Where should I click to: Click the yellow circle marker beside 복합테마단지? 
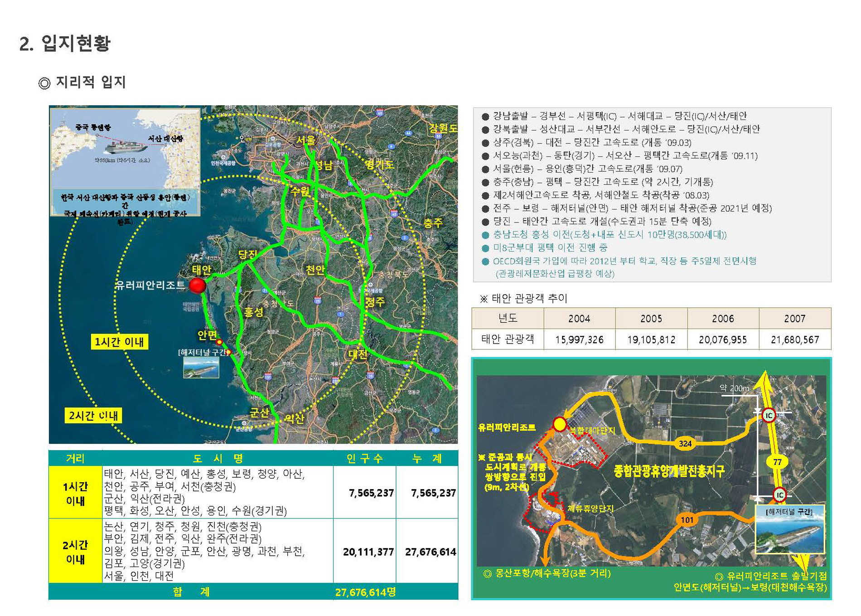560,424
